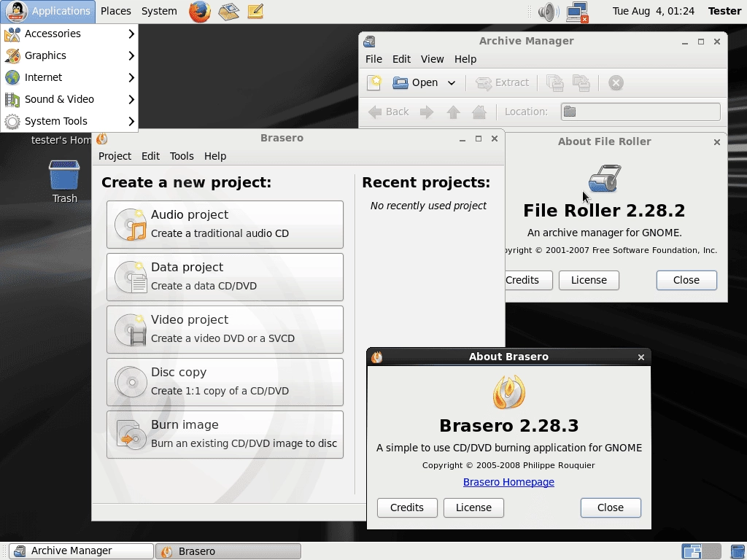Open the Project menu in Brasero

click(x=115, y=156)
